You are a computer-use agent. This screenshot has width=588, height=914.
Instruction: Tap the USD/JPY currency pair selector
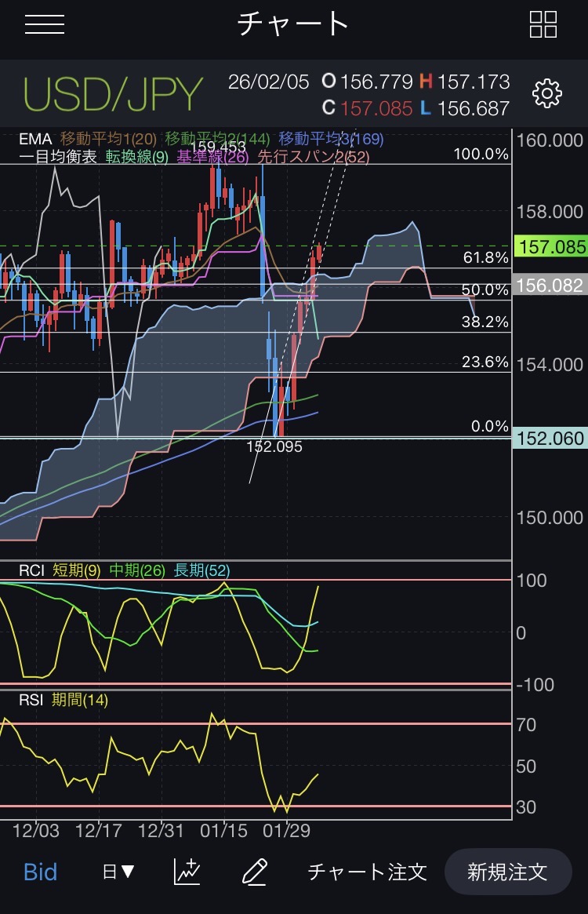113,94
